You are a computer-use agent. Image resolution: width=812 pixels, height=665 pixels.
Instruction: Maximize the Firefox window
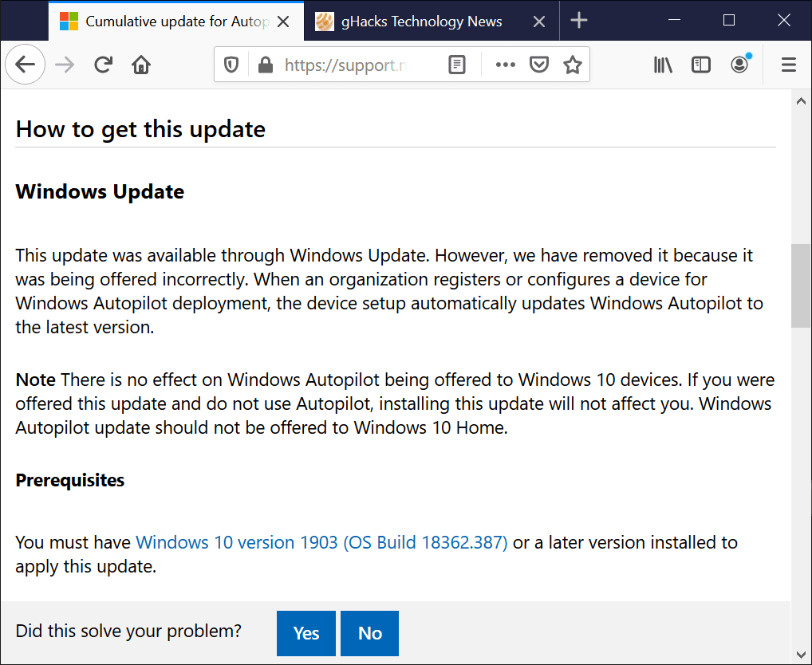728,20
